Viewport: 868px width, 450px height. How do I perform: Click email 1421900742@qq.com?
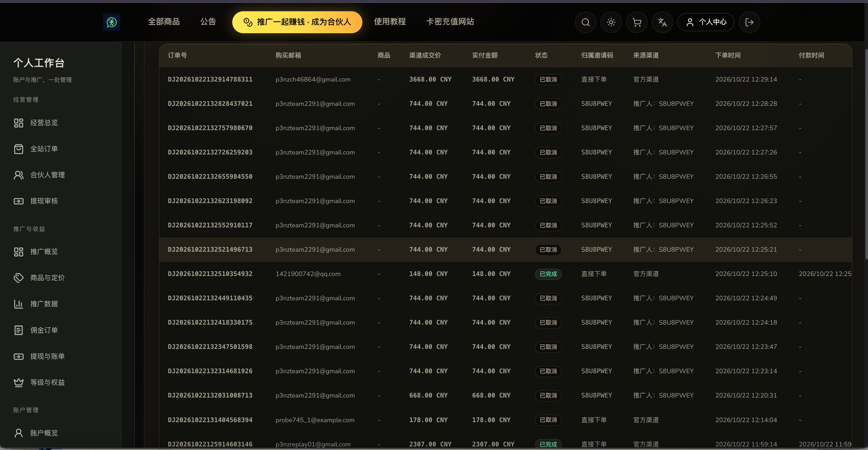click(308, 274)
